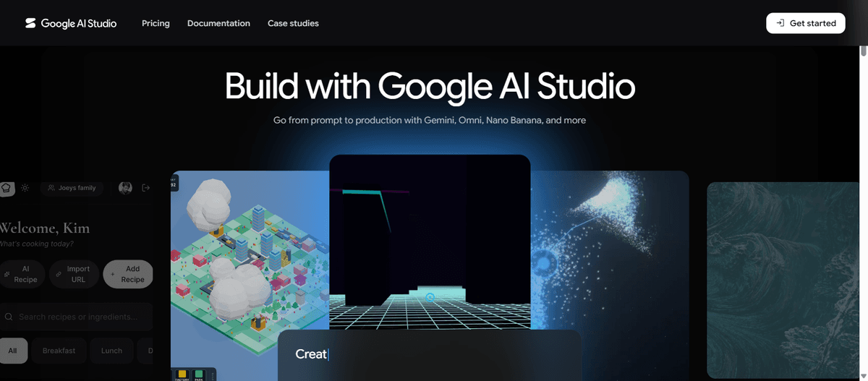Select the Joeys family group chip
This screenshot has width=868, height=381.
click(72, 188)
